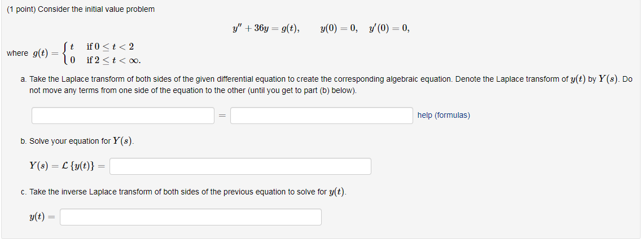Click the left-hand side equation input field

pos(122,116)
